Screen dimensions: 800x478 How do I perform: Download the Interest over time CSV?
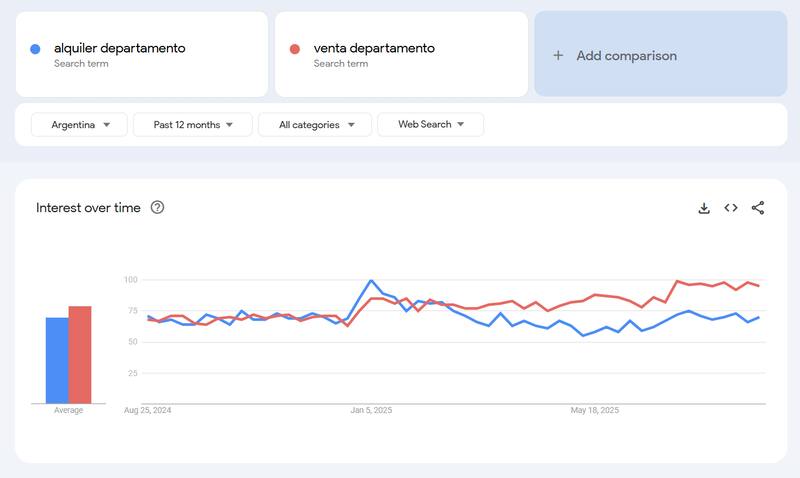[704, 208]
